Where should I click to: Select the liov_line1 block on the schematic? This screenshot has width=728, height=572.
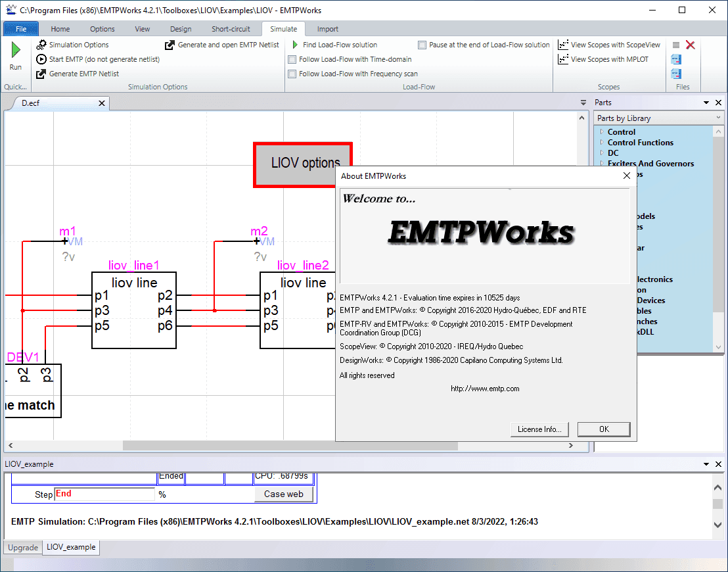134,310
